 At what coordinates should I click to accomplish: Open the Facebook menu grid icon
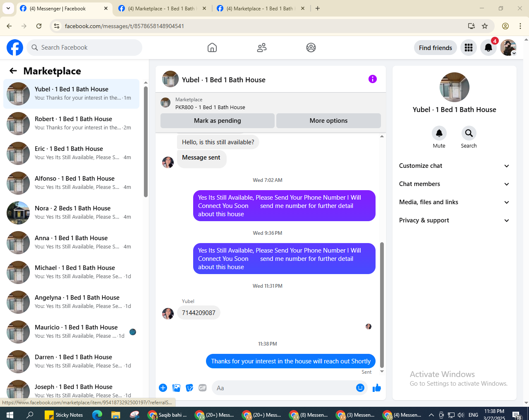(x=469, y=48)
